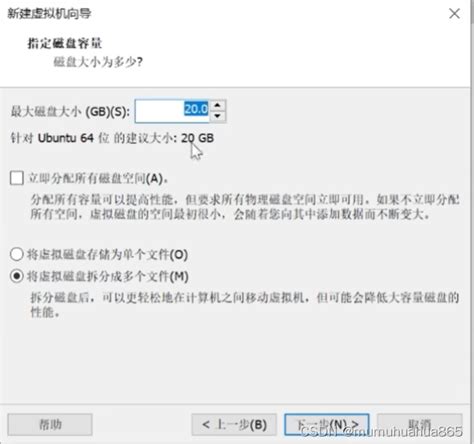474x444 pixels.
Task: Click the 最大磁盘大小 (GB)(S) label
Action: [70, 111]
